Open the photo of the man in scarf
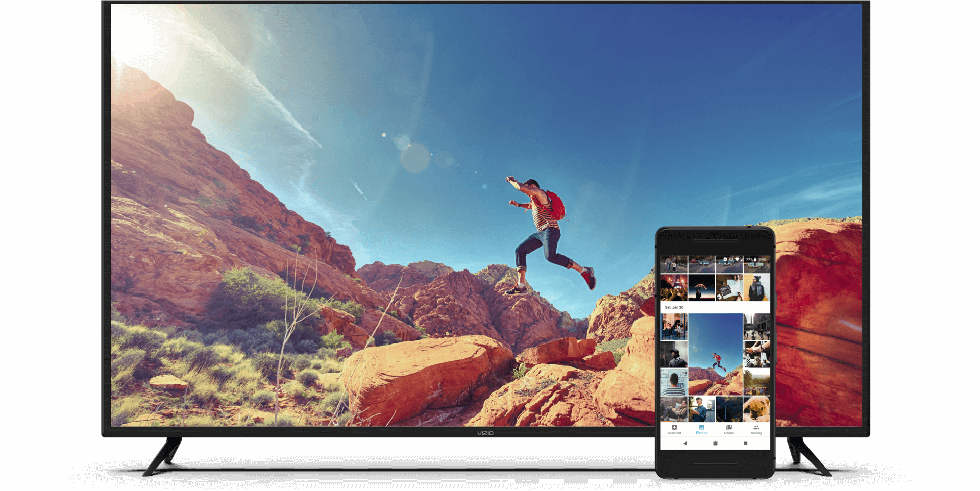This screenshot has height=491, width=980. pos(756,287)
